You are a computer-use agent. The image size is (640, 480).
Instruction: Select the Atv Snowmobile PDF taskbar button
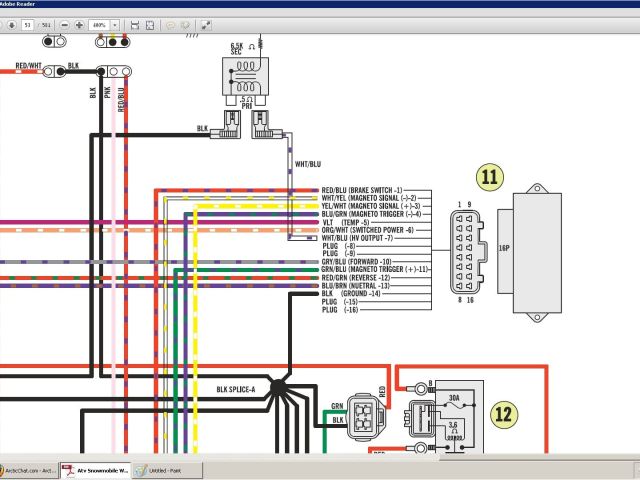(x=96, y=470)
